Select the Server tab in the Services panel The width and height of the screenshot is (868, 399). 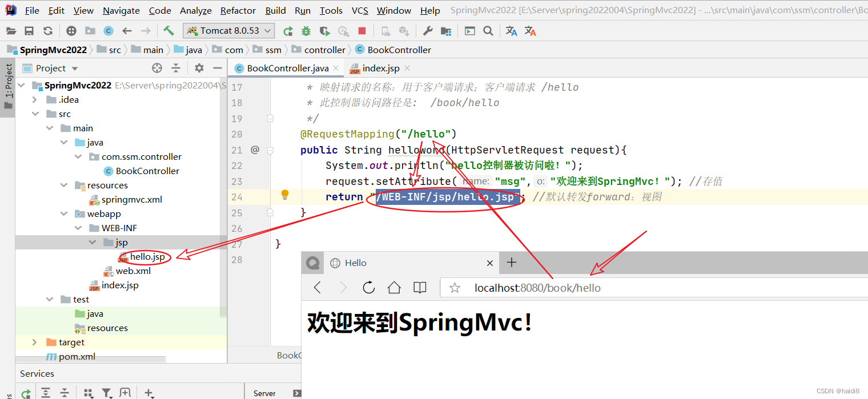pos(264,393)
